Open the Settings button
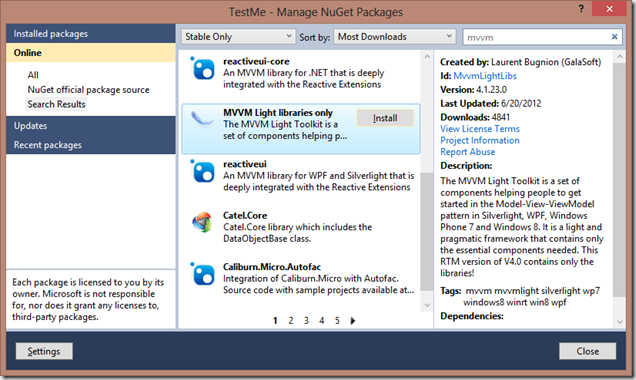Viewport: 636px width, 380px height. coord(44,351)
